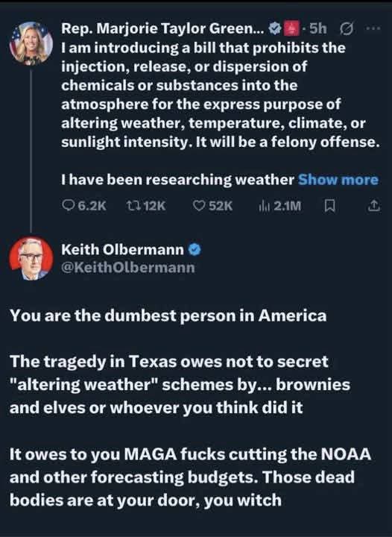
Task: Open the three-dot more options menu
Action: pos(373,29)
